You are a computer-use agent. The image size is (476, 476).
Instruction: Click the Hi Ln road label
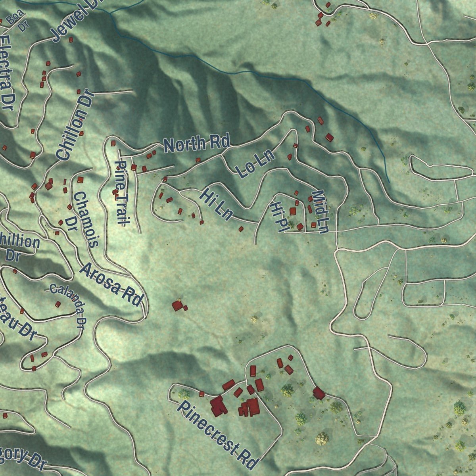coord(216,204)
